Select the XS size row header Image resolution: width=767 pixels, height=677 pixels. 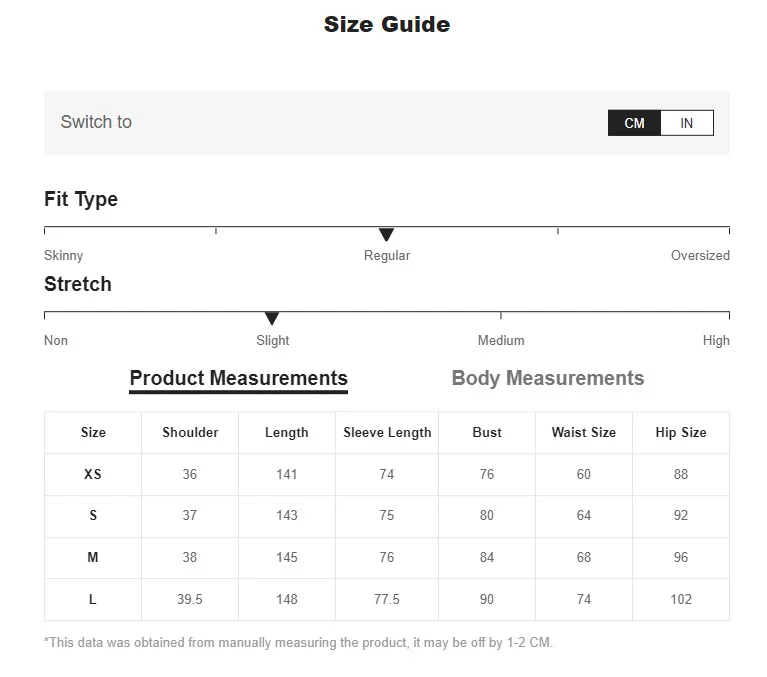pos(93,475)
